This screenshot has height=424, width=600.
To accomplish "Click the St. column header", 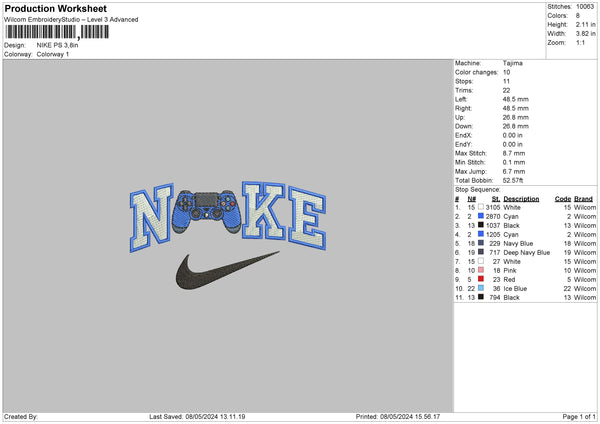I will [x=496, y=199].
